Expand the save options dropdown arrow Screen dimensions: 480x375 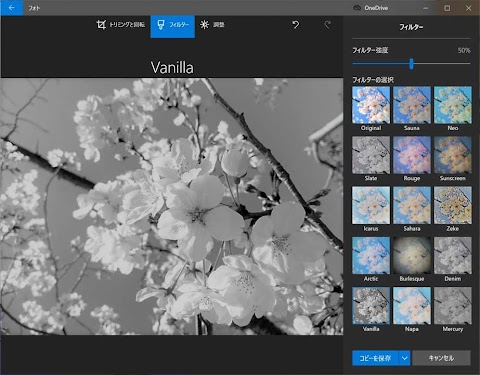coord(404,358)
